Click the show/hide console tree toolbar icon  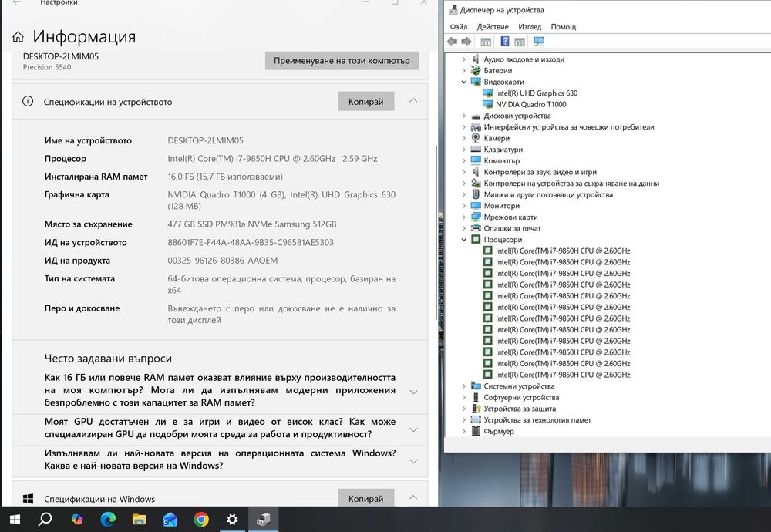(x=486, y=42)
